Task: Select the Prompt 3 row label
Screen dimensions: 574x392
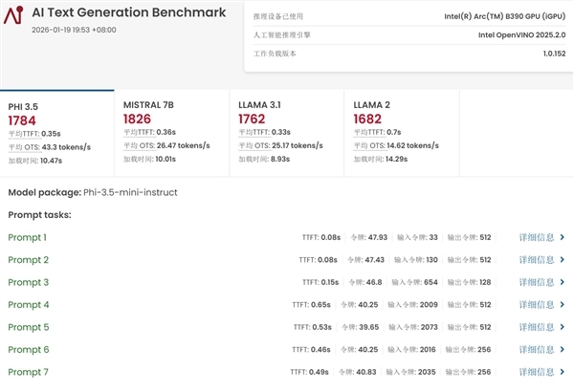Action: (x=28, y=282)
